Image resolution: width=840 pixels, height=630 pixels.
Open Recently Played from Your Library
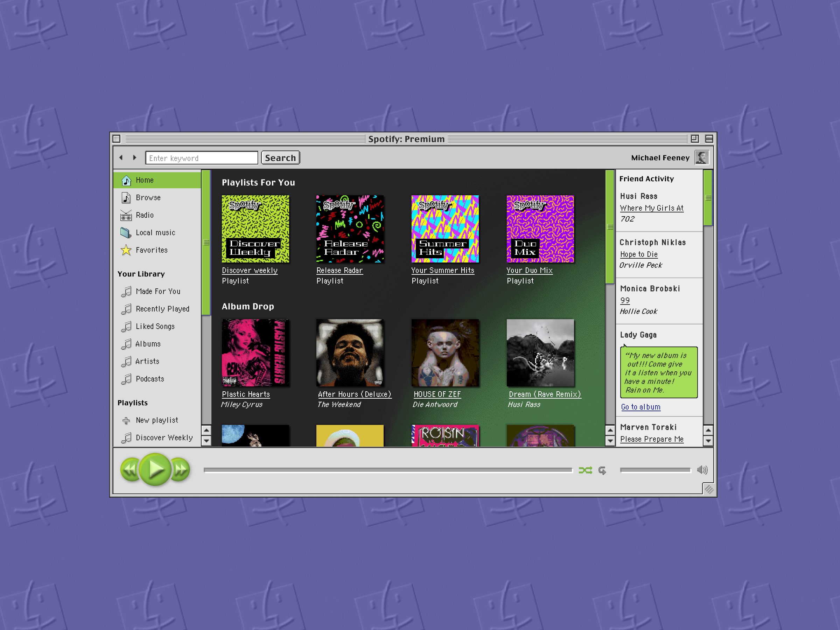(163, 309)
